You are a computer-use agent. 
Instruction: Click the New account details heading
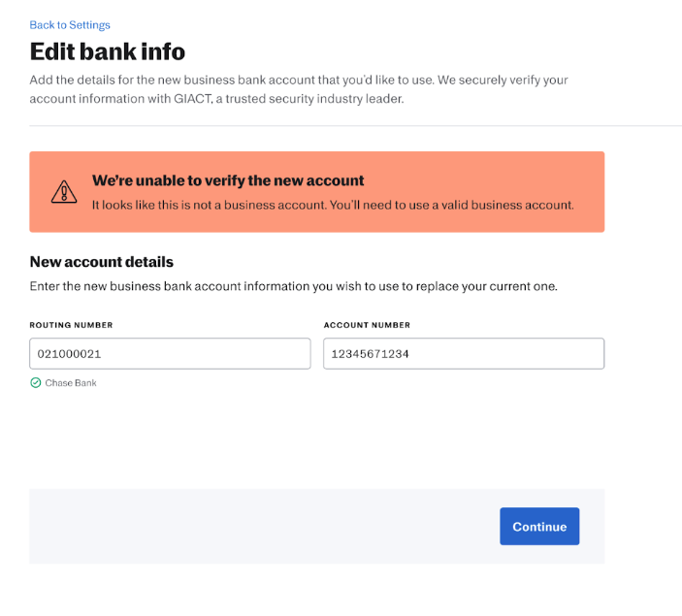tap(101, 262)
